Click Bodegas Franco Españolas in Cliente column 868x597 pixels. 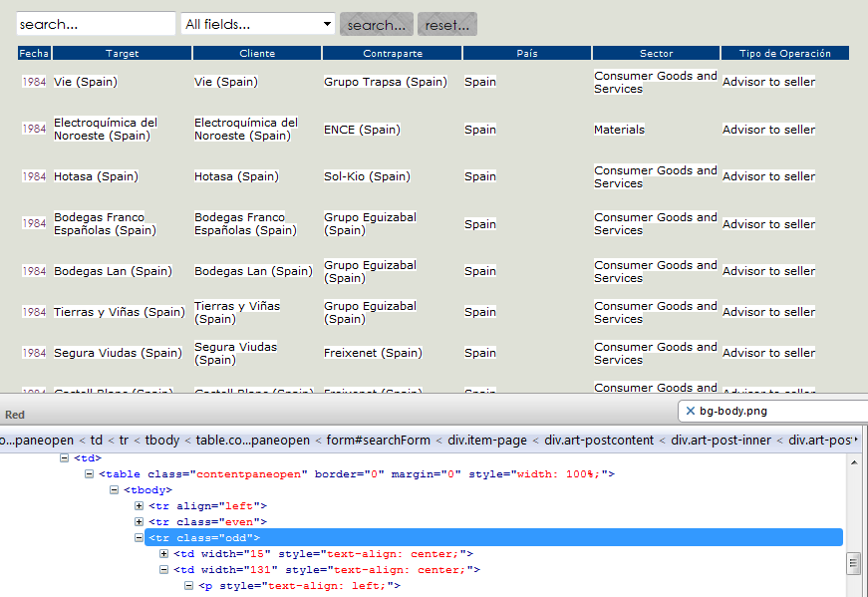pyautogui.click(x=245, y=223)
